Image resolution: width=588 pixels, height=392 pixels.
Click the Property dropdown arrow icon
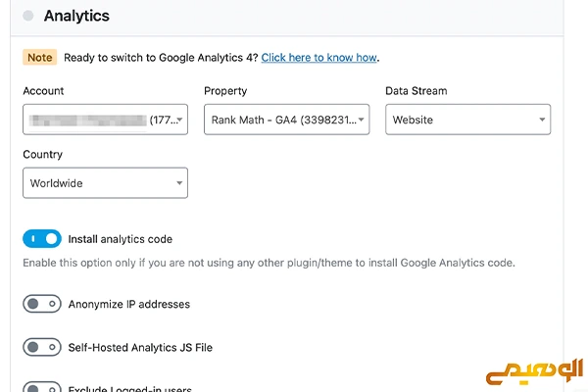pyautogui.click(x=361, y=120)
